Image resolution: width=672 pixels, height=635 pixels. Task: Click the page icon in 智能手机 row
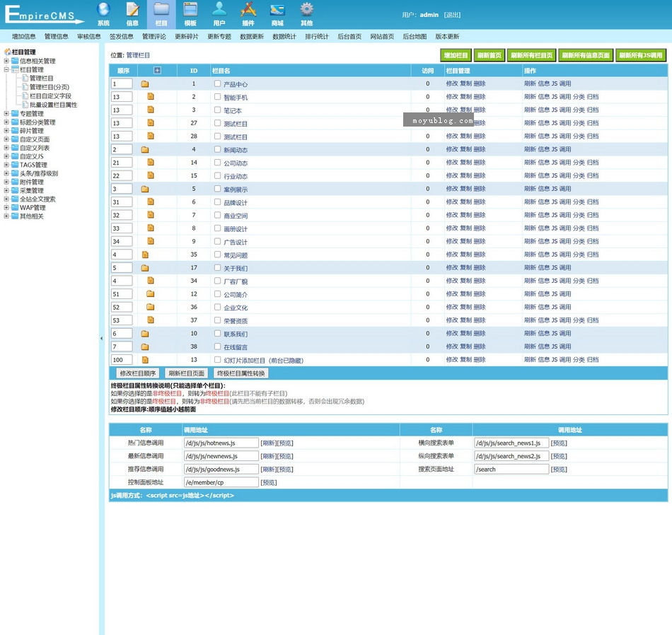[151, 97]
